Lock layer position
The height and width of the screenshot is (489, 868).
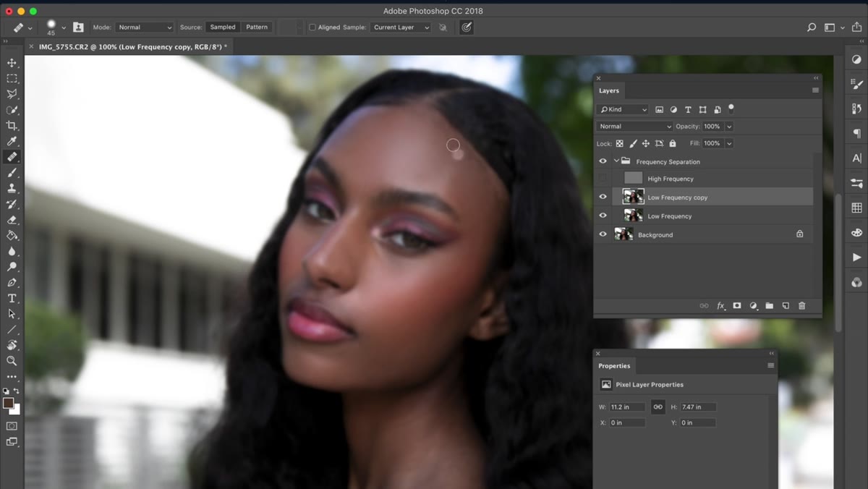(646, 143)
